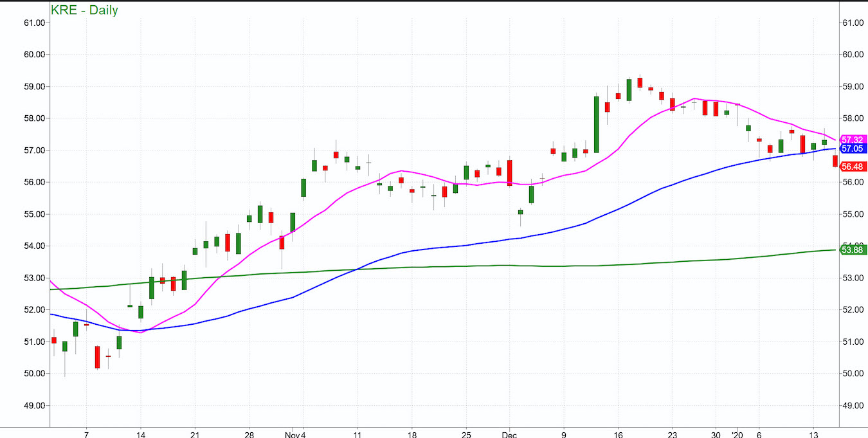Click the 61.00 label on the left axis
Viewport: 868px width, 438px height.
(35, 23)
